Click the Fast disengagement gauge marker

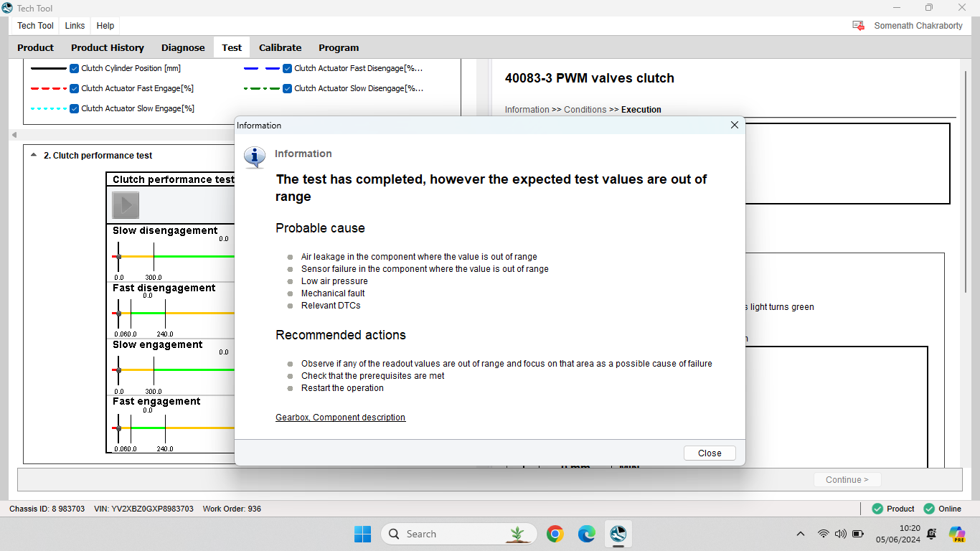pos(118,314)
